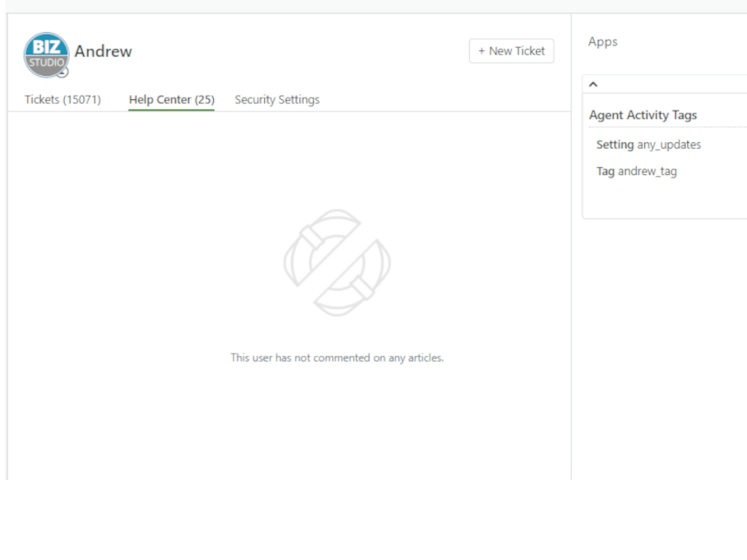Click the Setting label in Apps panel

[x=614, y=145]
